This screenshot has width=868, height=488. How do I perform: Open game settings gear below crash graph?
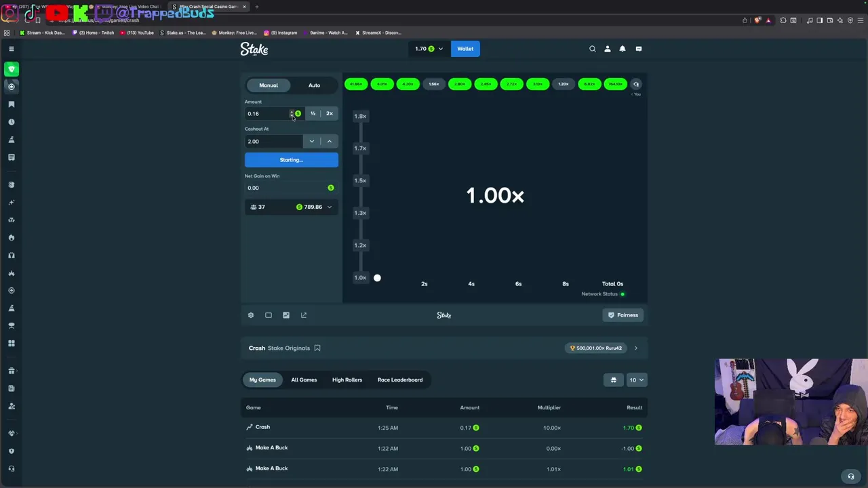[251, 315]
